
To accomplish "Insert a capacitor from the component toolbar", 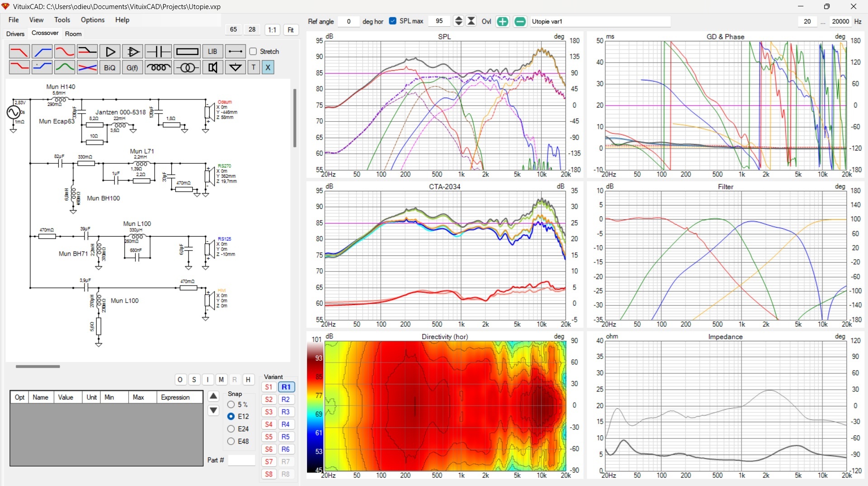I will pos(158,52).
